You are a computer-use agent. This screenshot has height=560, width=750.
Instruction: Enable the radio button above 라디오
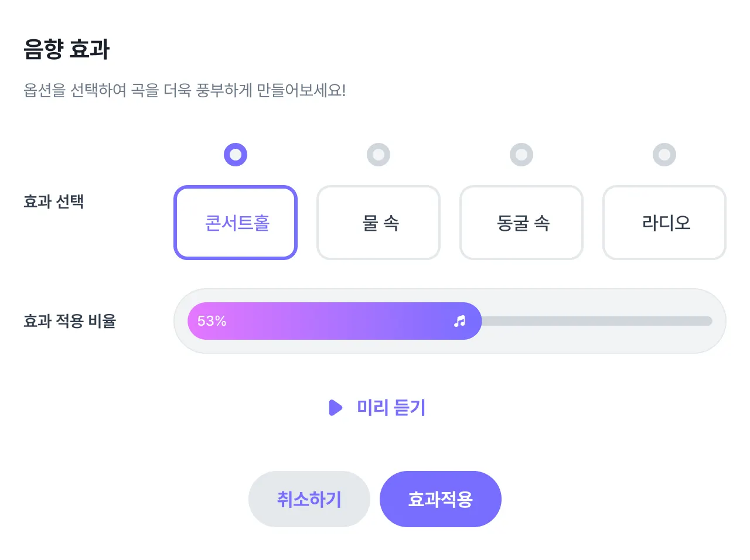tap(664, 155)
